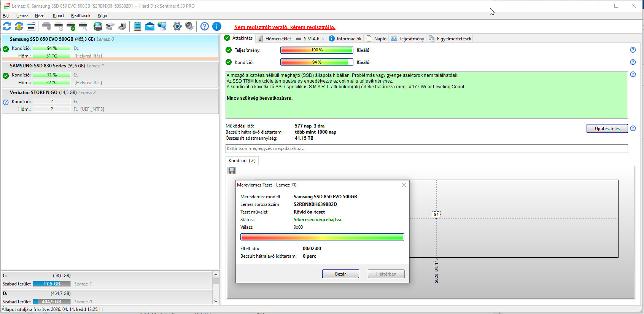The image size is (644, 314).
Task: Click the envelope e-mail toolbar icon
Action: pyautogui.click(x=150, y=26)
